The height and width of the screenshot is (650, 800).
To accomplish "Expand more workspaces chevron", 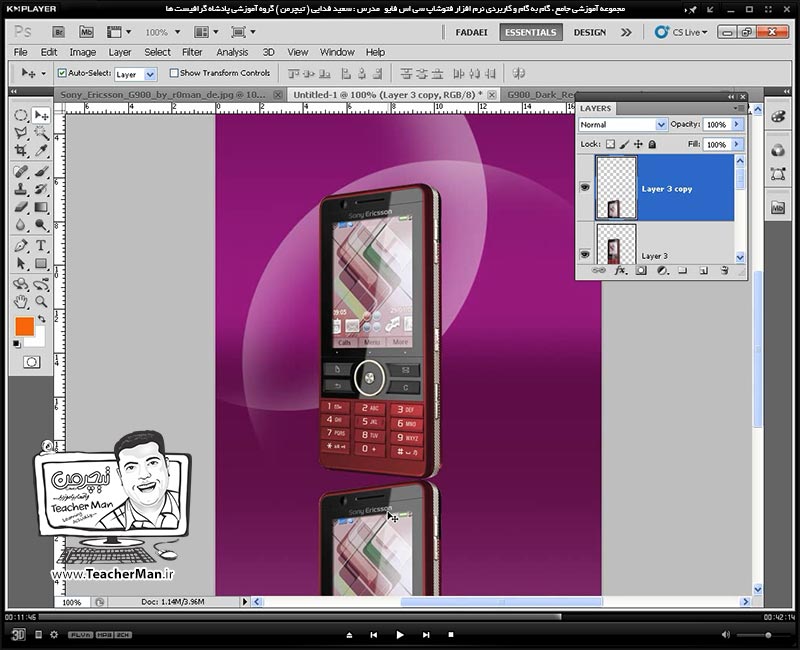I will (x=626, y=33).
